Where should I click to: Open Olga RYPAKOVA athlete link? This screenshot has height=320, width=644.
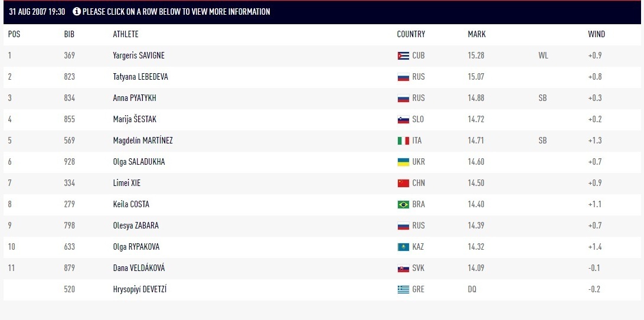136,247
